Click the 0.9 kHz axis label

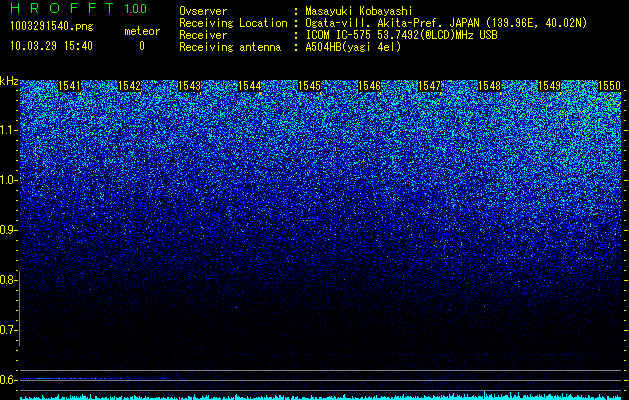pos(9,230)
